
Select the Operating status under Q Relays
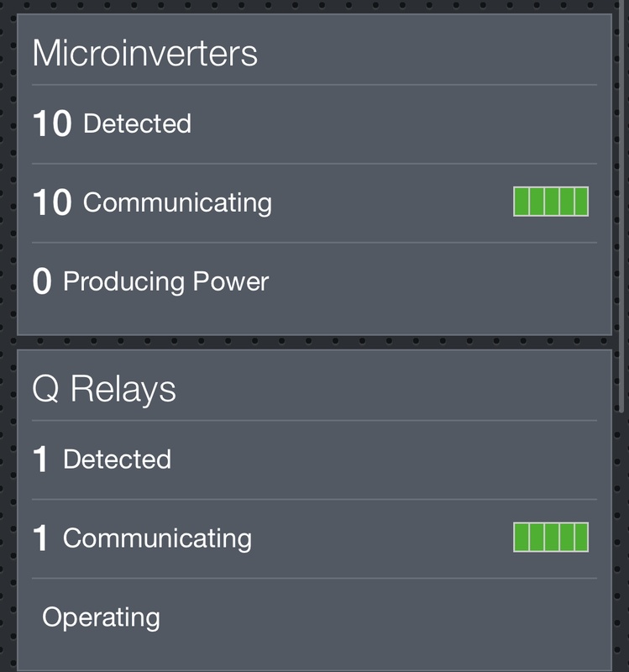click(101, 617)
